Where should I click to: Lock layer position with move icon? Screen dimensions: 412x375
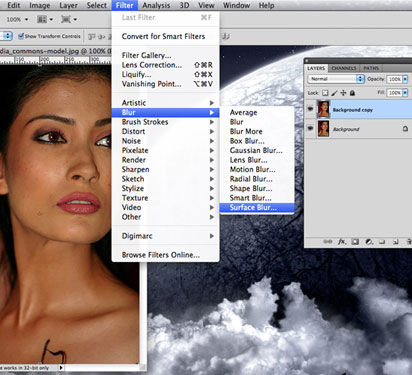pyautogui.click(x=343, y=93)
